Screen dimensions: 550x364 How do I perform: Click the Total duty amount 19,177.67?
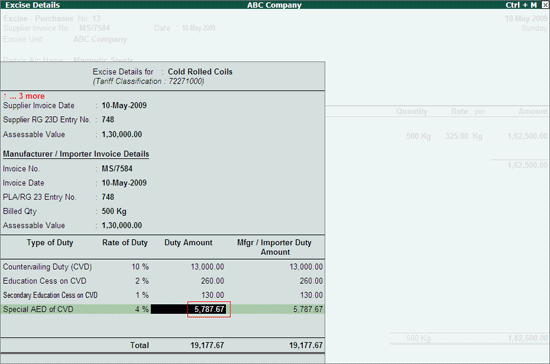pos(207,345)
